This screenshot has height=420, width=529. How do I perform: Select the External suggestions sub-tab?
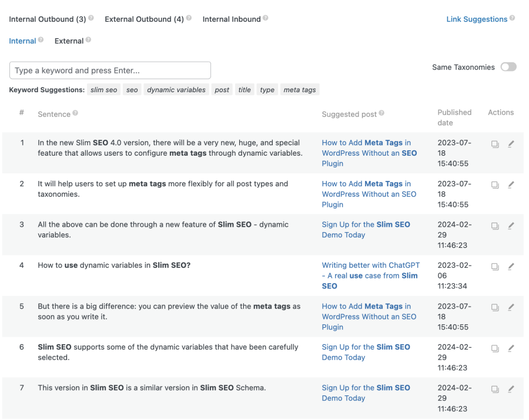(69, 41)
